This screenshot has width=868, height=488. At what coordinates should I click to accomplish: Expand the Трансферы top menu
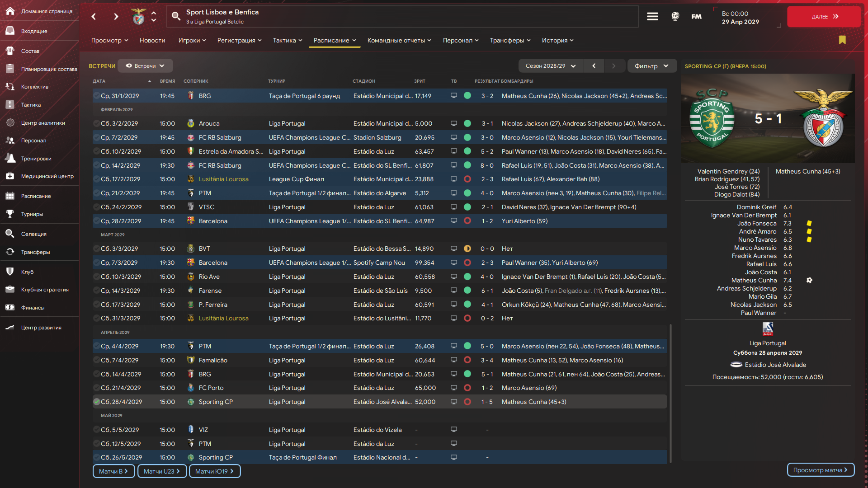pos(510,40)
